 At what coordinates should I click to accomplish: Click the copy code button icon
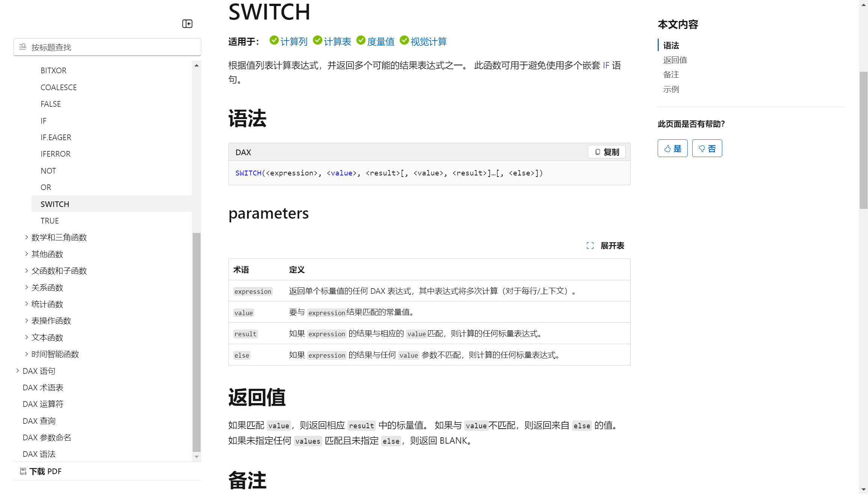[x=597, y=152]
